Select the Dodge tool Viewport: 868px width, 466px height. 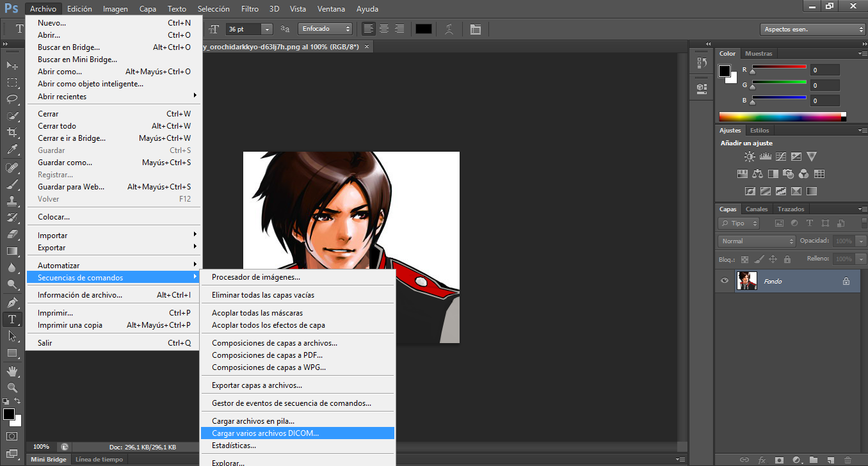click(12, 284)
